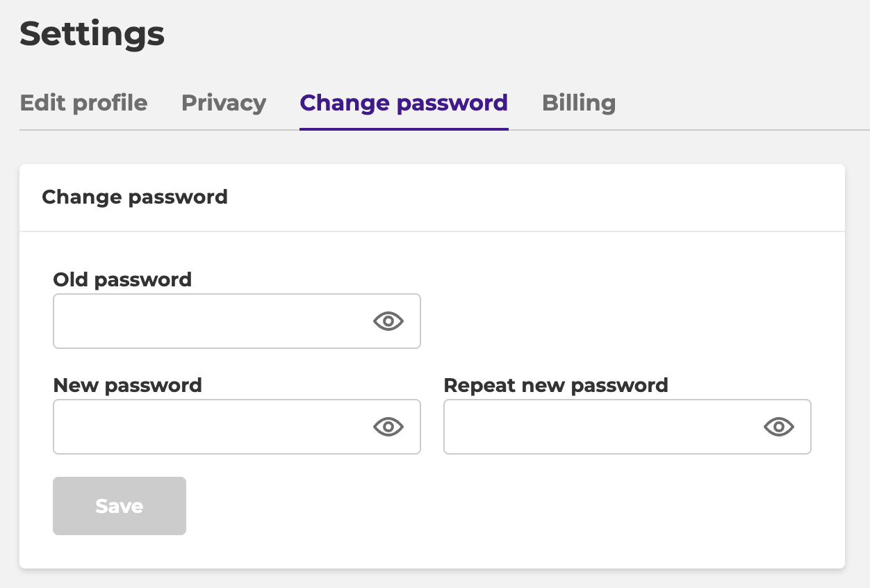Image resolution: width=870 pixels, height=588 pixels.
Task: Click the eye icon in Old password box
Action: [388, 321]
